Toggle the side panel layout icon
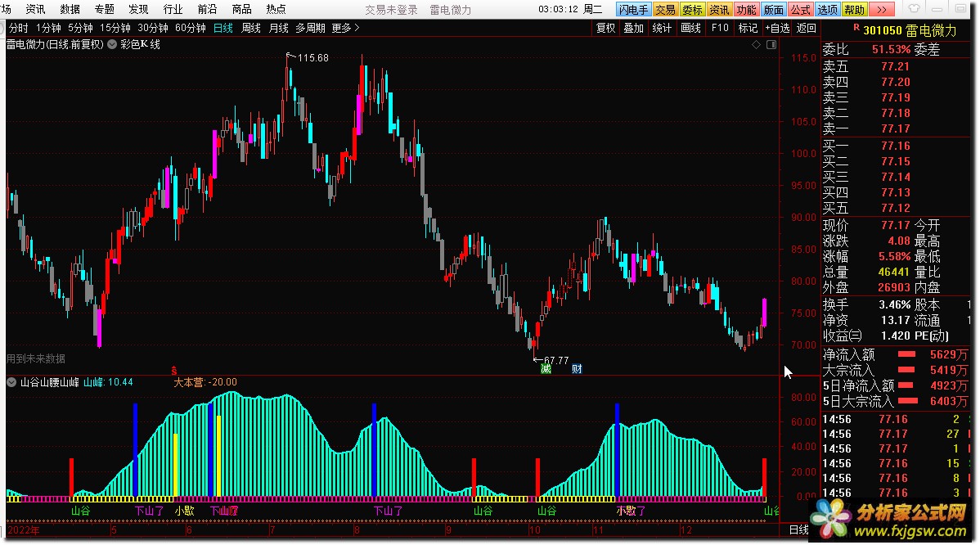This screenshot has height=545, width=980. pos(771,44)
